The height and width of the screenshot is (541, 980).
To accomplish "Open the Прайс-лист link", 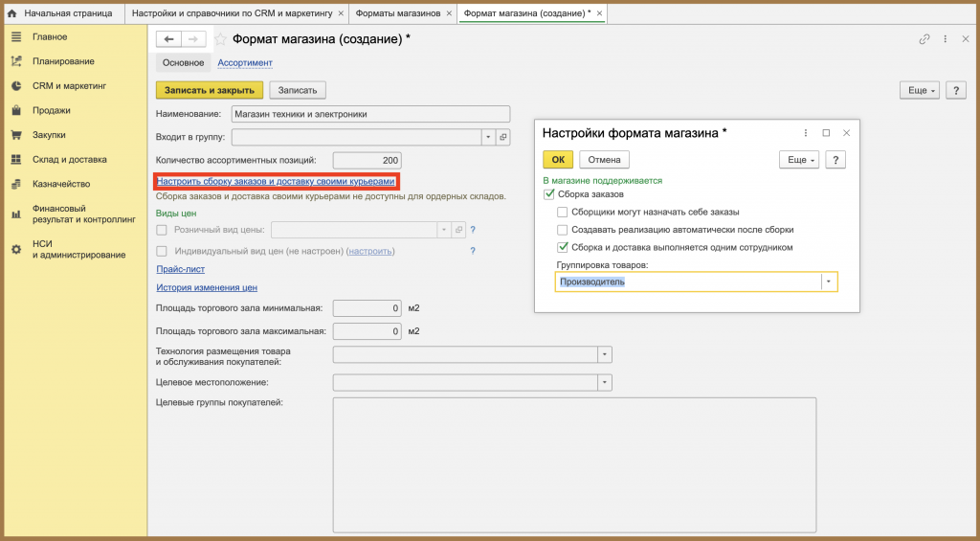I will [x=181, y=269].
